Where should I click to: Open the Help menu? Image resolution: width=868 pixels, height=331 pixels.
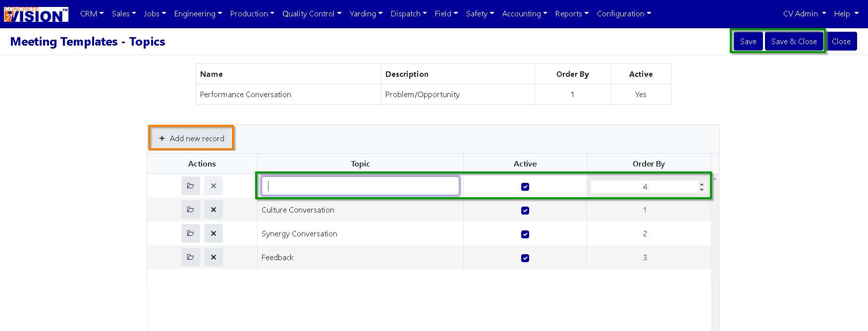coord(846,14)
